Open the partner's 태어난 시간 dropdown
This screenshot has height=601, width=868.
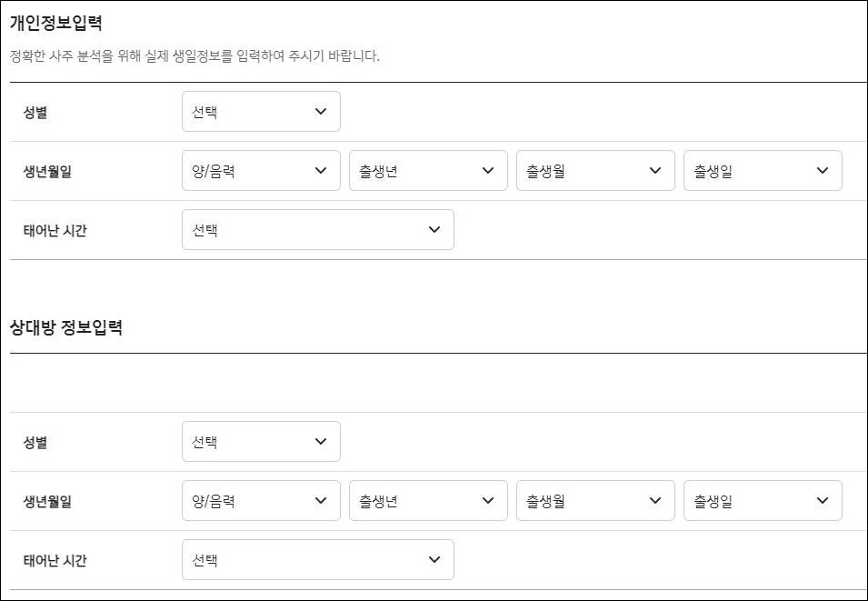[x=317, y=559]
